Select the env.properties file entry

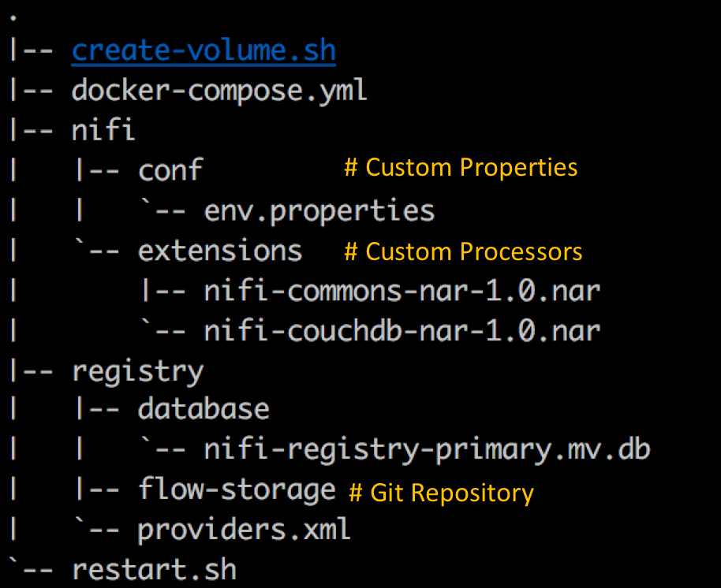click(319, 211)
